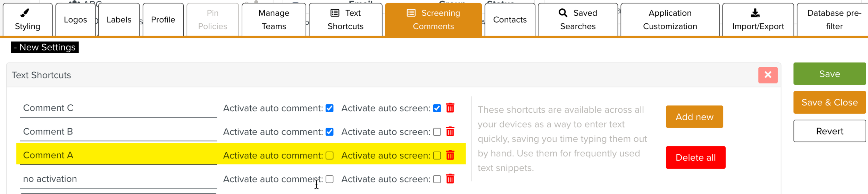
Task: Check auto screen for 'no activation'
Action: 437,179
